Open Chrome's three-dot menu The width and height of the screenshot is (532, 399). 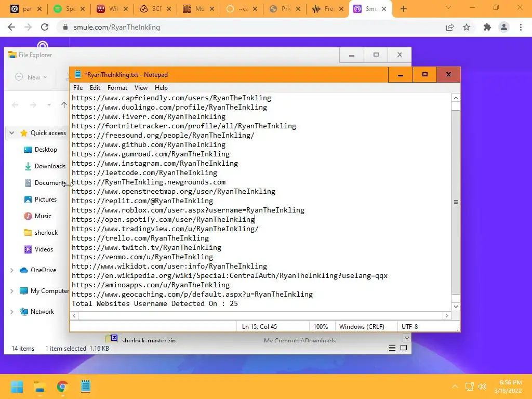pyautogui.click(x=521, y=27)
